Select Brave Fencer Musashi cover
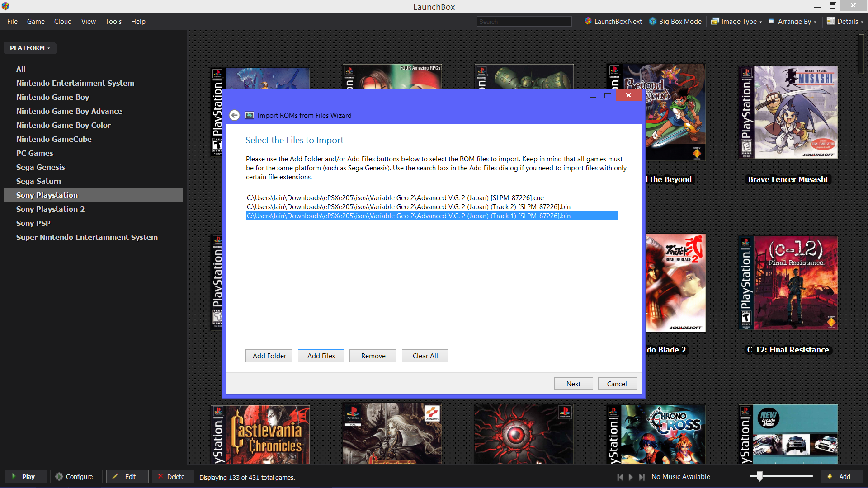868x488 pixels. pos(788,112)
